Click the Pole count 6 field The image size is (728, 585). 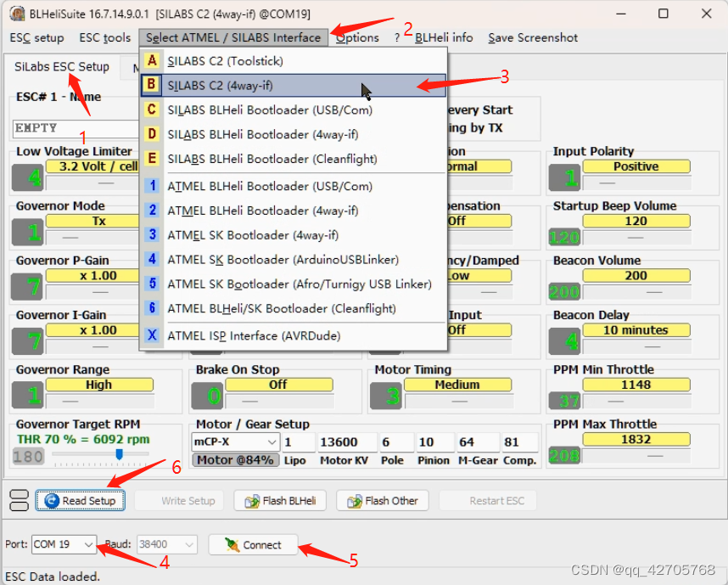coord(396,442)
